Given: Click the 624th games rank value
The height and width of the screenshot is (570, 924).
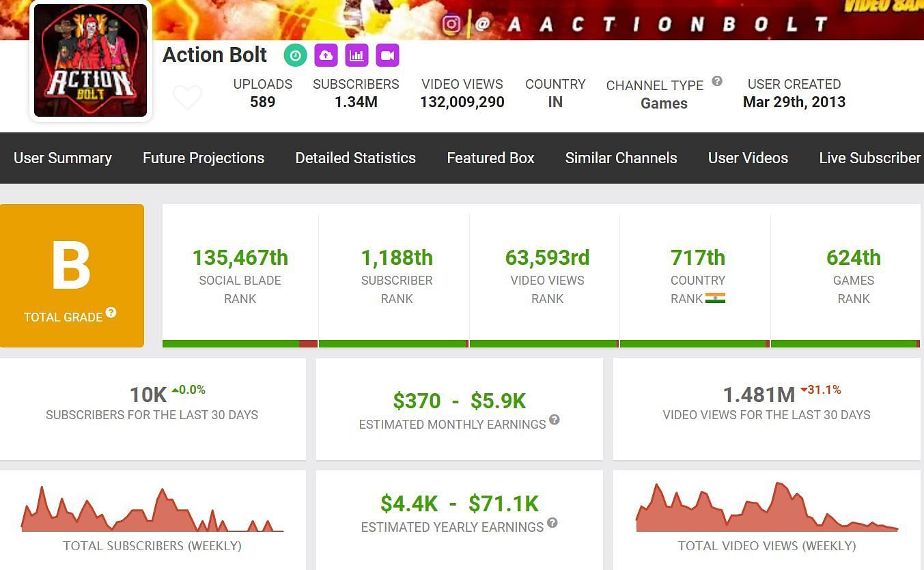Looking at the screenshot, I should 854,258.
